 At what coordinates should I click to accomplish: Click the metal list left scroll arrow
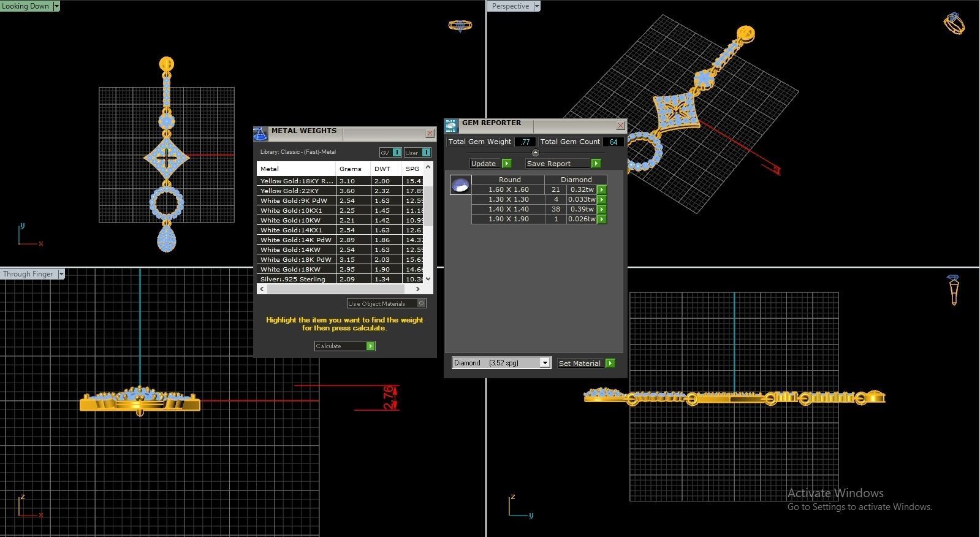click(262, 289)
